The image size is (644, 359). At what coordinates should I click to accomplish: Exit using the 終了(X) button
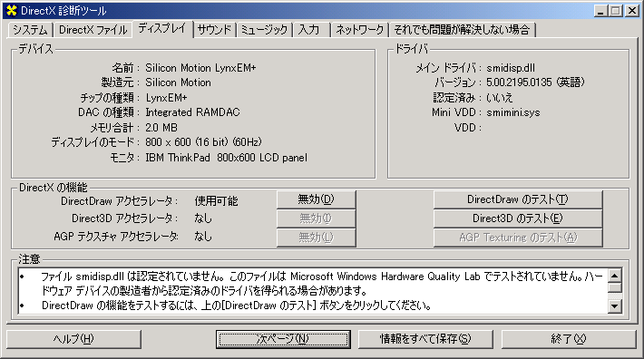pyautogui.click(x=569, y=339)
